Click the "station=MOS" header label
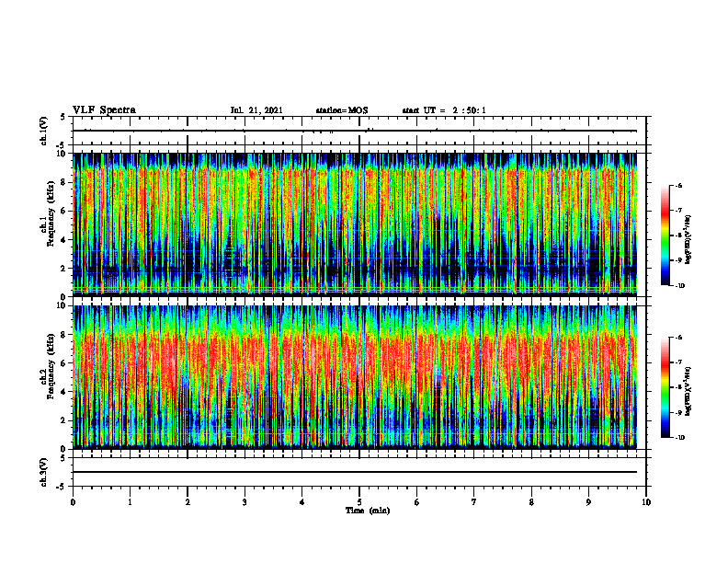728x563 pixels. coord(342,110)
